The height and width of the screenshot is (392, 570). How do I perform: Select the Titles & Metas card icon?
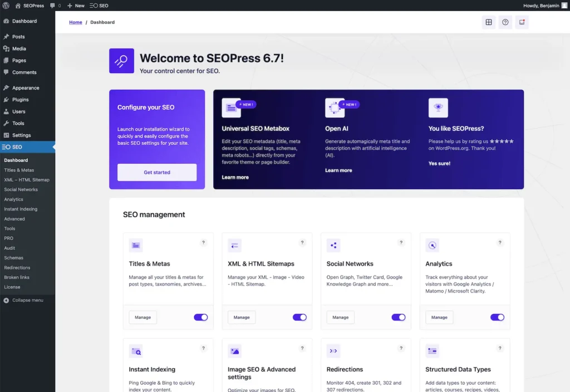136,245
